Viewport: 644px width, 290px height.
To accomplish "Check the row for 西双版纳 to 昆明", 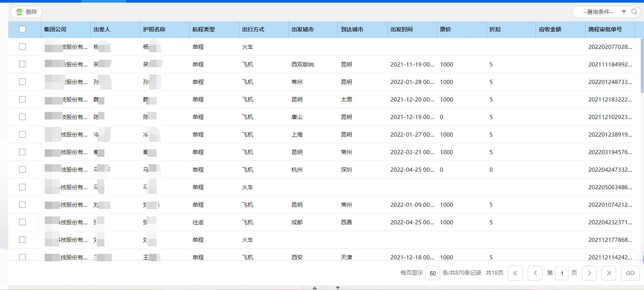I will pyautogui.click(x=22, y=64).
